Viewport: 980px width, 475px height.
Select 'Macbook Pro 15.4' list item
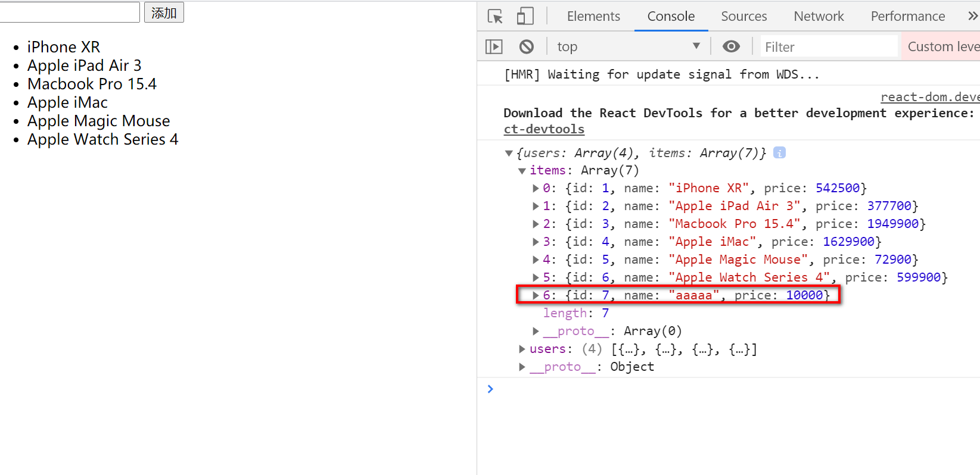pyautogui.click(x=92, y=84)
